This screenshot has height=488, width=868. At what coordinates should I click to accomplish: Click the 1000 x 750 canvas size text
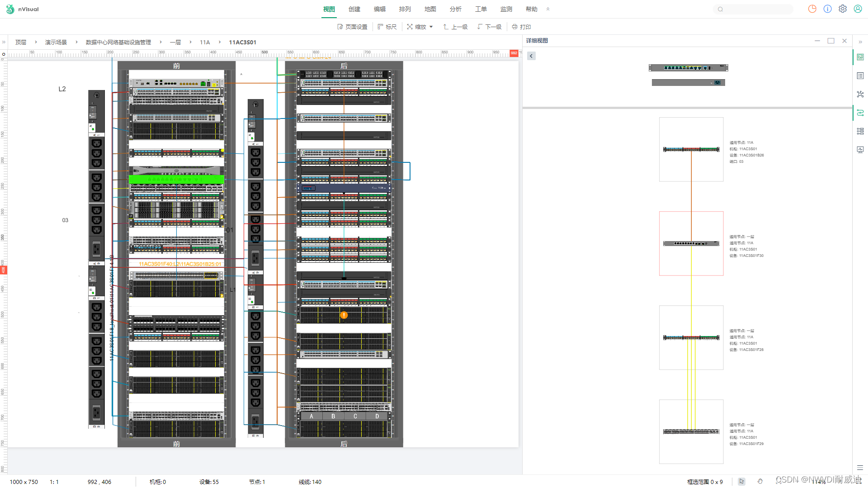(x=24, y=482)
